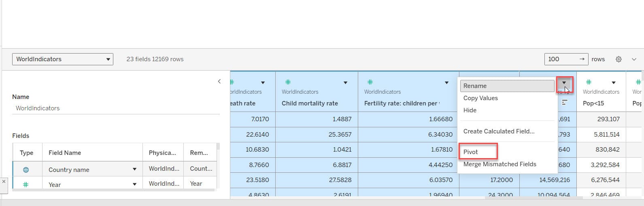Image resolution: width=644 pixels, height=206 pixels.
Task: Open dropdown arrow for Child mortality rate column
Action: point(345,83)
